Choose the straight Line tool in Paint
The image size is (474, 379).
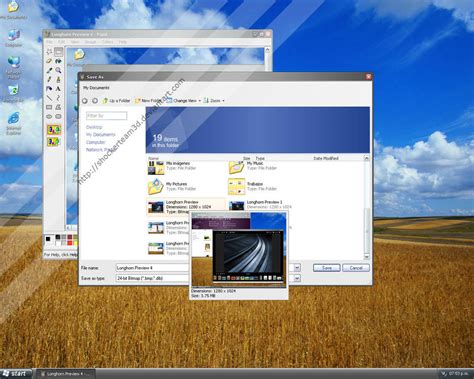(x=49, y=98)
